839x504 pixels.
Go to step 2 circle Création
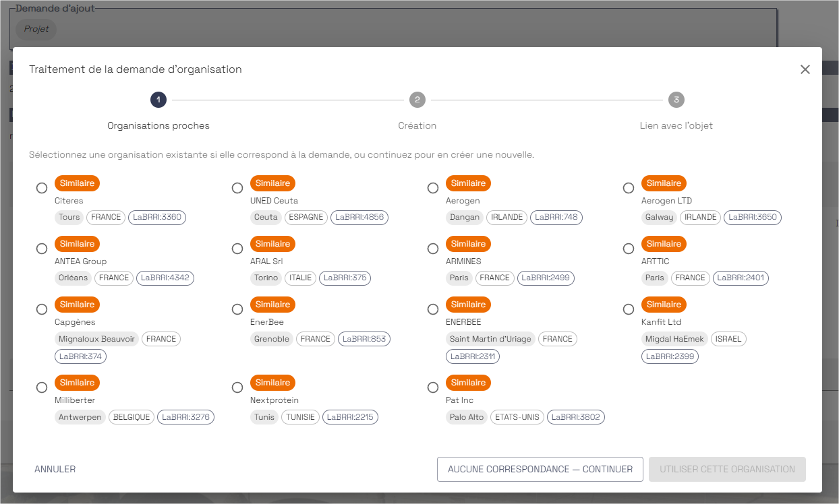pyautogui.click(x=417, y=100)
